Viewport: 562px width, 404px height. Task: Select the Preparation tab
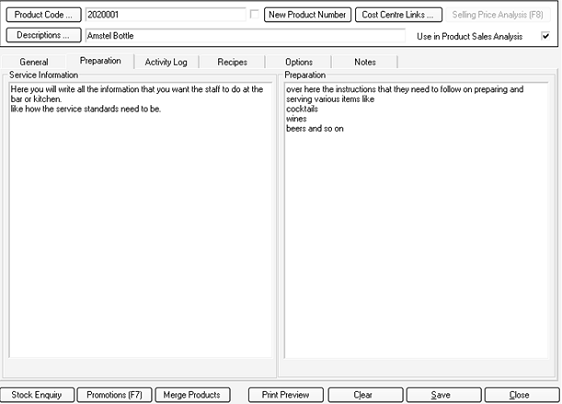(100, 61)
